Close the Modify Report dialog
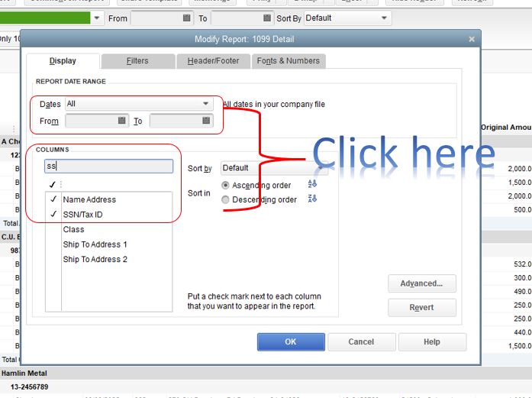Viewport: 532px width, 398px height. (472, 39)
